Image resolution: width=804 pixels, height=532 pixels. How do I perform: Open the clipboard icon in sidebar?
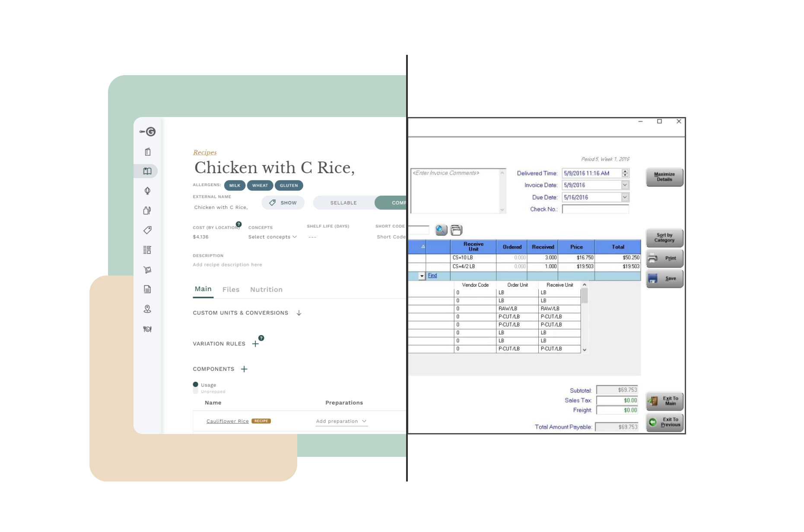coord(148,152)
